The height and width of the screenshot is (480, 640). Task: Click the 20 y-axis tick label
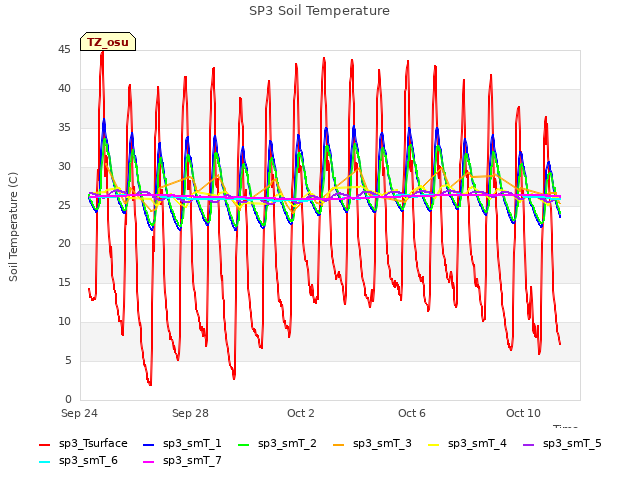(x=64, y=244)
